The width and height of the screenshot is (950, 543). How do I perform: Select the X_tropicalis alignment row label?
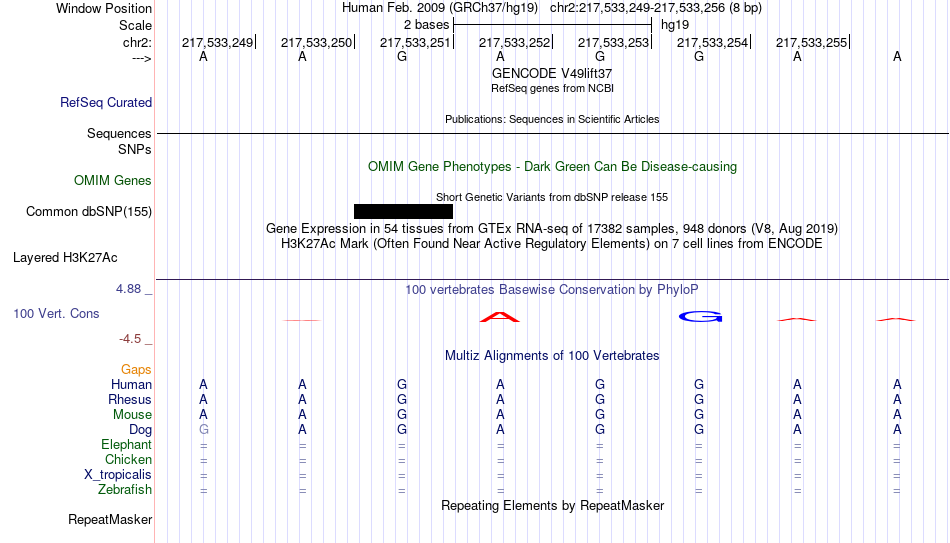point(118,475)
